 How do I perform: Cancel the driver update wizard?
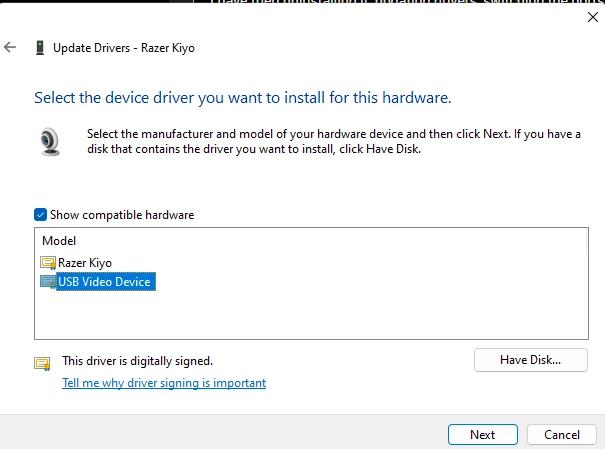tap(562, 435)
